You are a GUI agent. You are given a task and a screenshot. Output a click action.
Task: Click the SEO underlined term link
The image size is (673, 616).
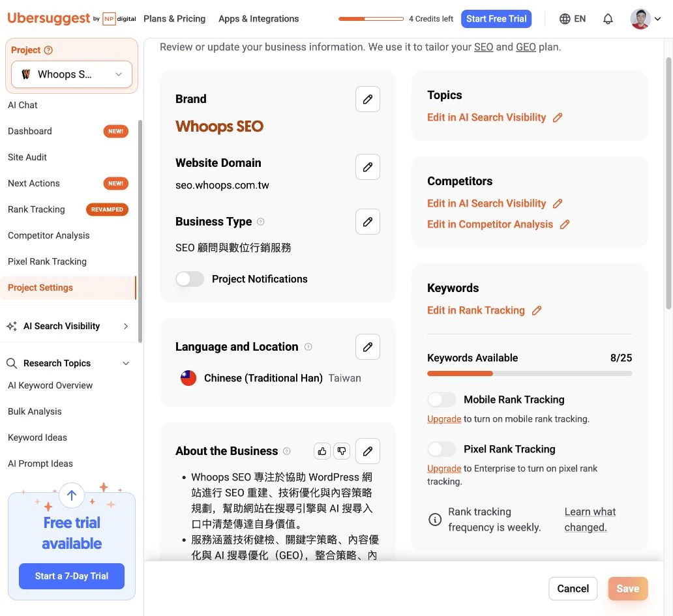coord(483,47)
